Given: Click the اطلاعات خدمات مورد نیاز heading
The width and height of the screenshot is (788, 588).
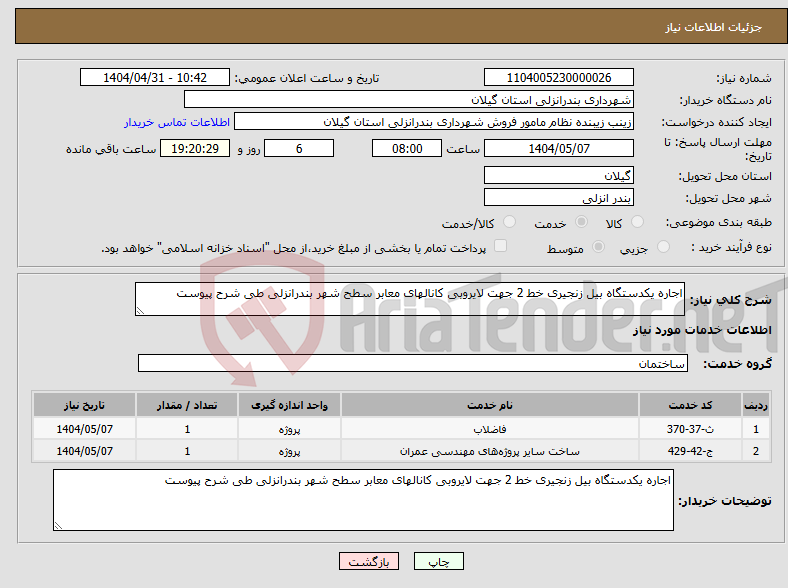Looking at the screenshot, I should 702,330.
